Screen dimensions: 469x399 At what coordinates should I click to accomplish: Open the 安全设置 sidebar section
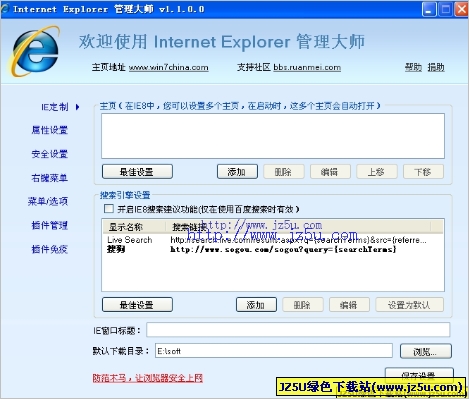[50, 154]
